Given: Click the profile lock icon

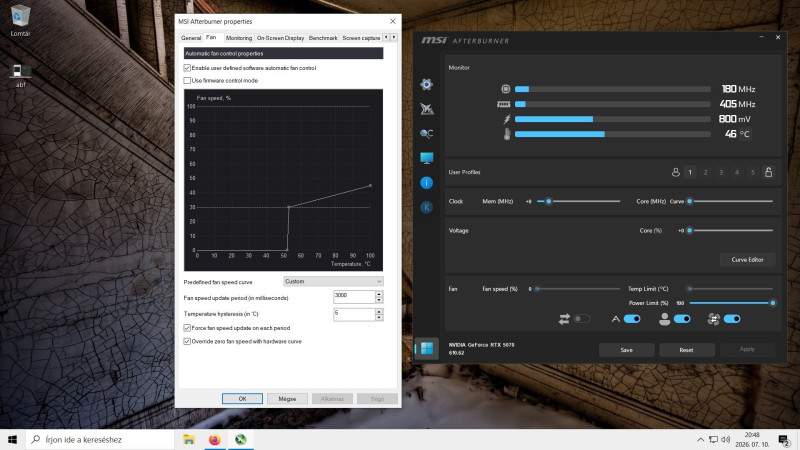Looking at the screenshot, I should pyautogui.click(x=768, y=172).
